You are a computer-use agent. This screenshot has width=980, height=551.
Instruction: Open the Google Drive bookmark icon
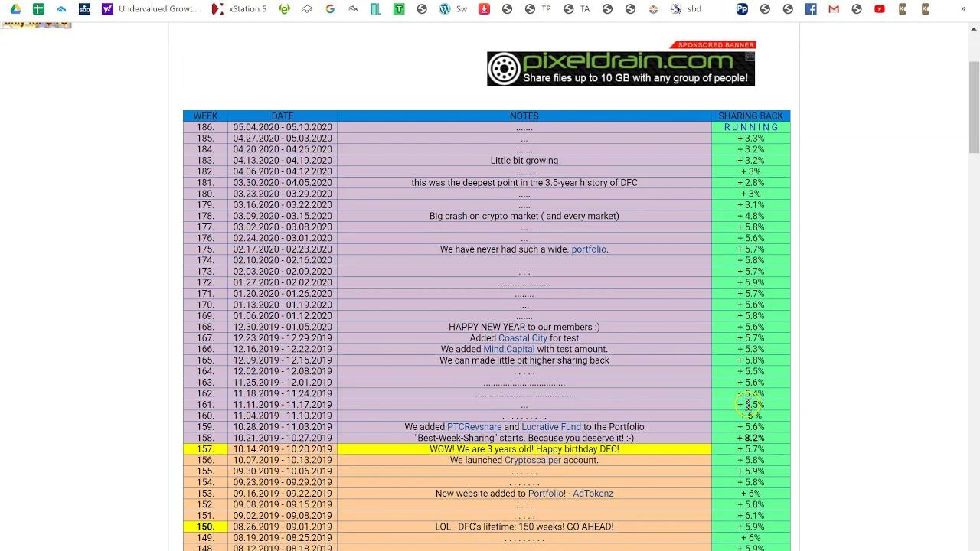pos(17,8)
